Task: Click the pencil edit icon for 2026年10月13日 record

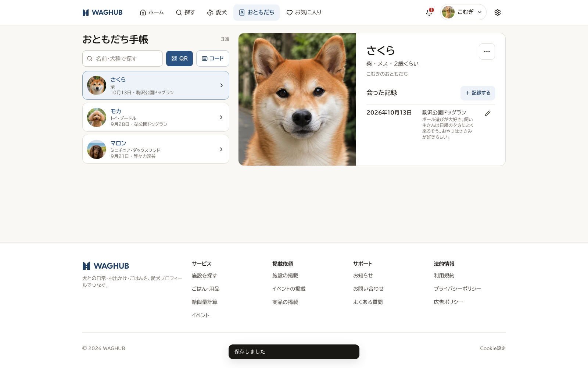Action: pos(488,113)
